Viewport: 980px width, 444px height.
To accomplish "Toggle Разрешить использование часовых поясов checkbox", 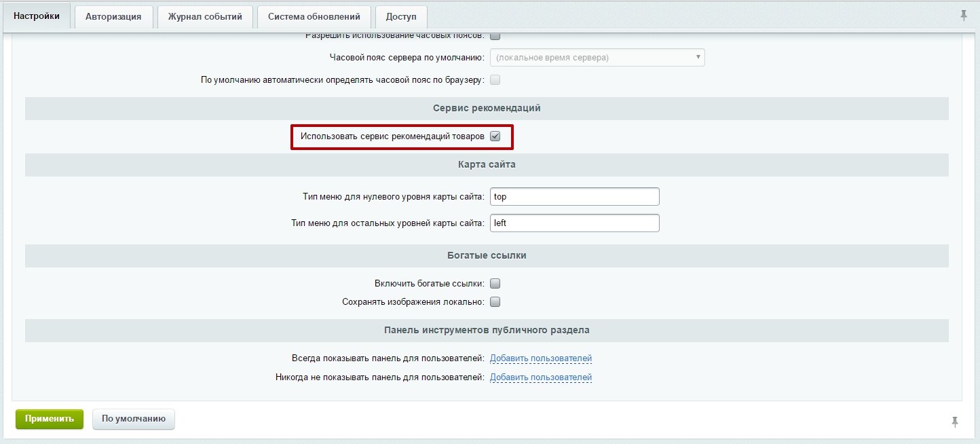I will pyautogui.click(x=495, y=36).
